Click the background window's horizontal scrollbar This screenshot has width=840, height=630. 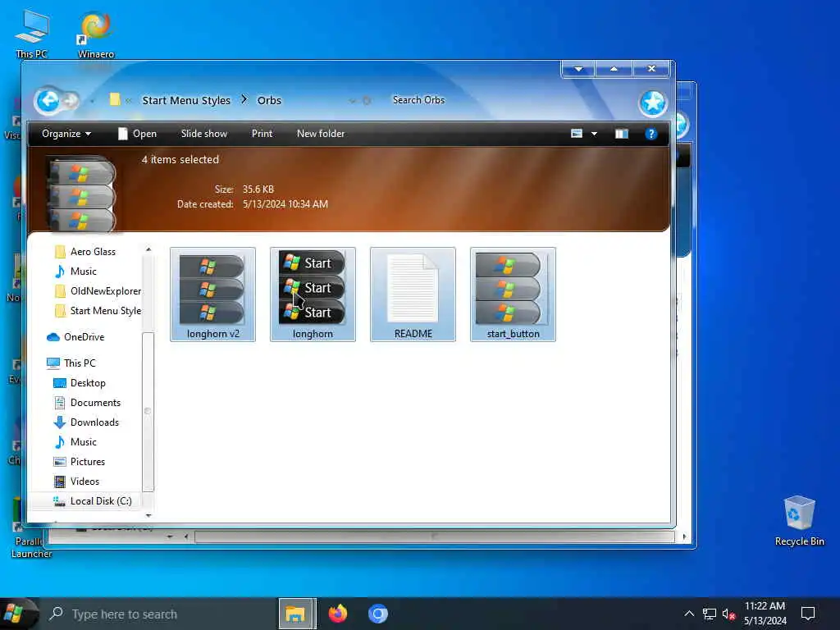[x=434, y=536]
